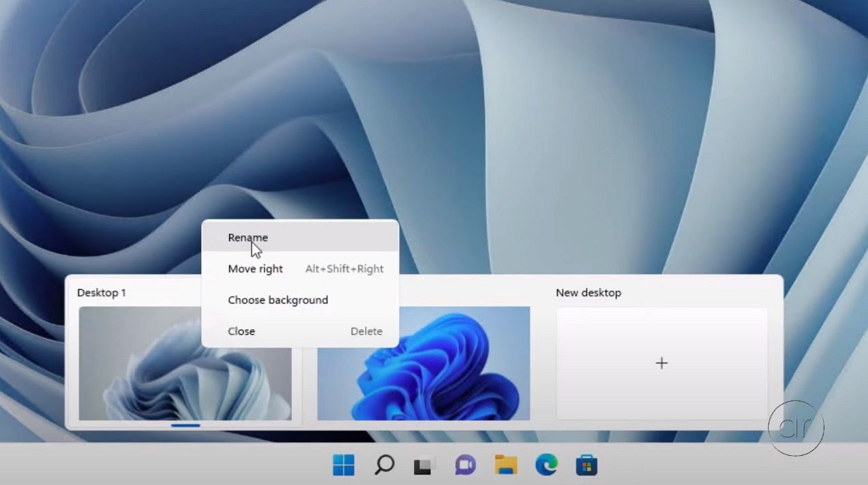Add a new desktop with the plus tile
Viewport: 868px width, 485px height.
tap(662, 363)
